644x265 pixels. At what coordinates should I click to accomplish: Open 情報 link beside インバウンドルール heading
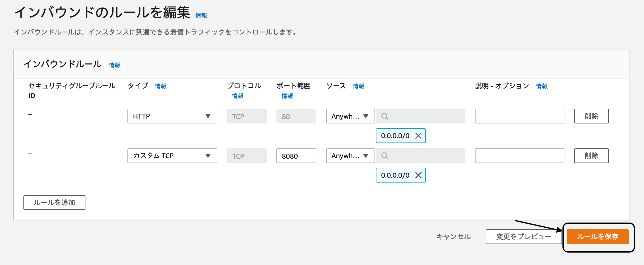coord(114,65)
